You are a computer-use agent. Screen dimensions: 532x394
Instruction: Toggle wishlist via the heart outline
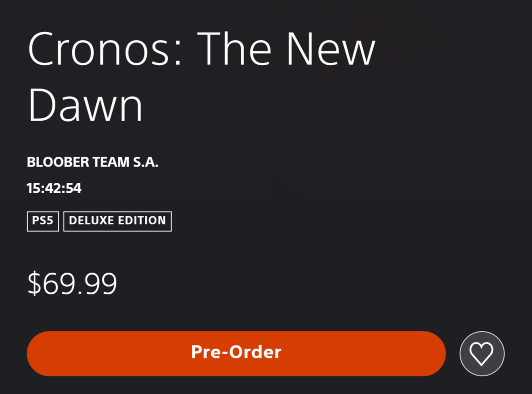(x=482, y=354)
